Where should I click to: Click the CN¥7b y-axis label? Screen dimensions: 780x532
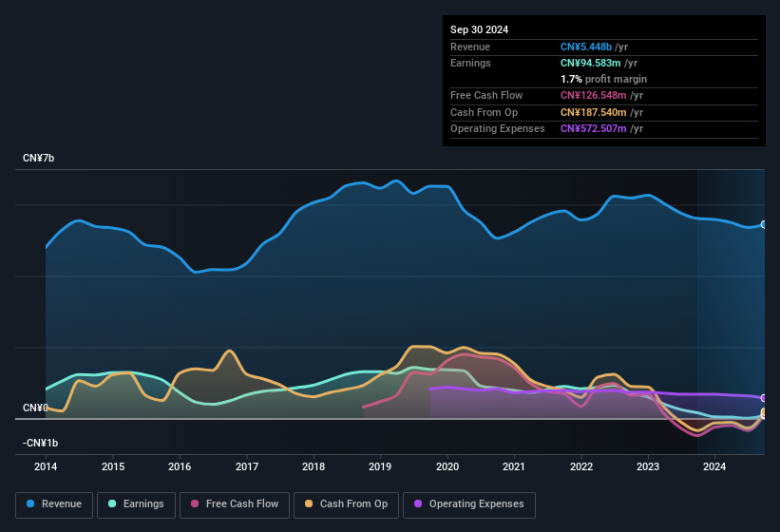coord(38,158)
